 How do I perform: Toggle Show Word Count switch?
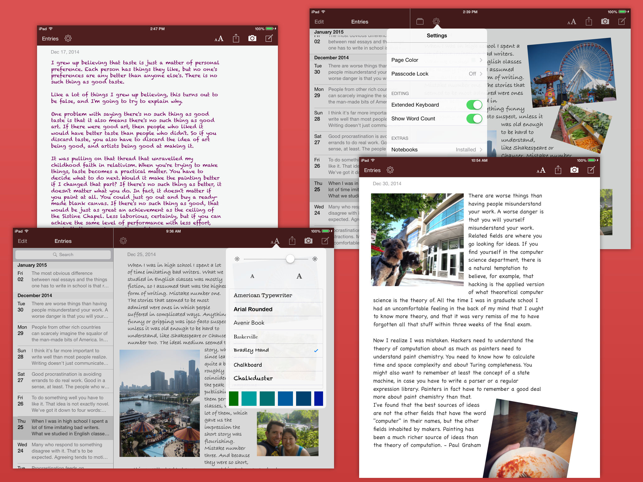474,119
